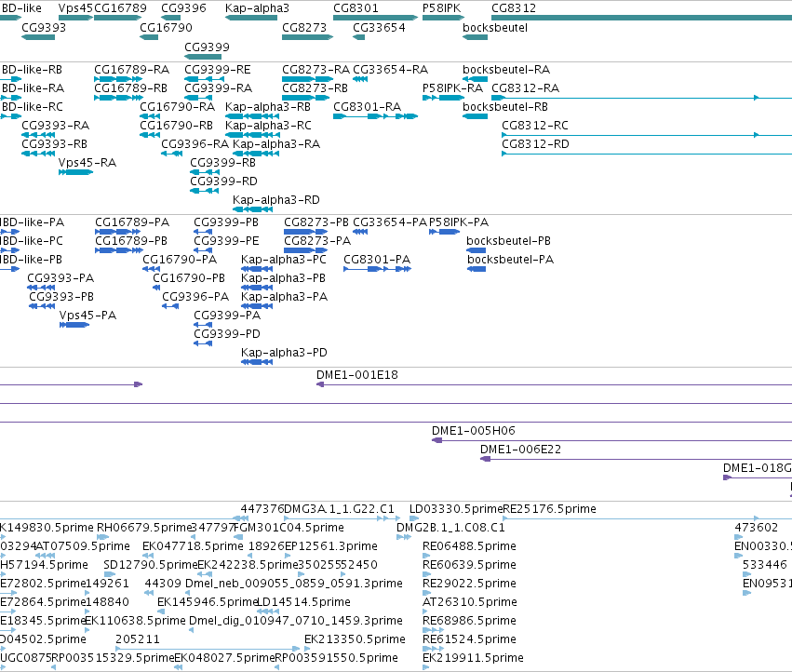Click EST DMG2B.1_1.C08.C1

tap(450, 528)
